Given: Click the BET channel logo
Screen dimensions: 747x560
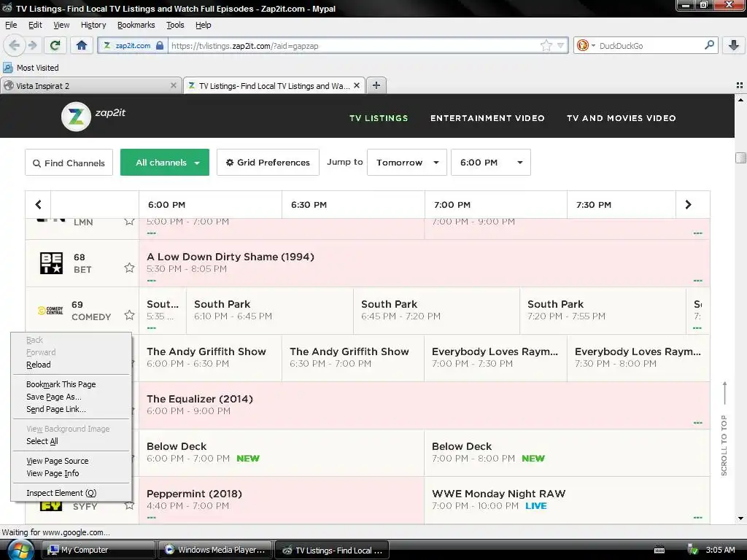Looking at the screenshot, I should pos(51,262).
